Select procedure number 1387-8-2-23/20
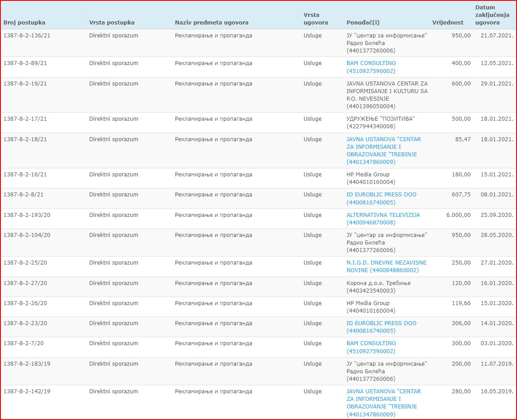517x420 pixels. pos(25,324)
